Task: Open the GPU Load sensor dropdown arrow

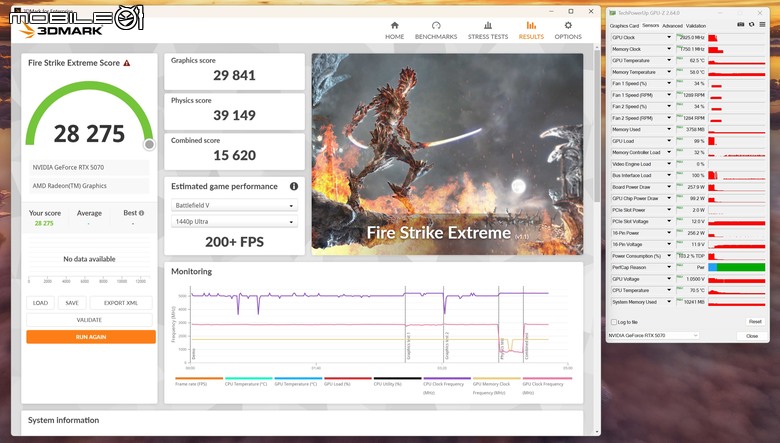Action: tap(669, 141)
